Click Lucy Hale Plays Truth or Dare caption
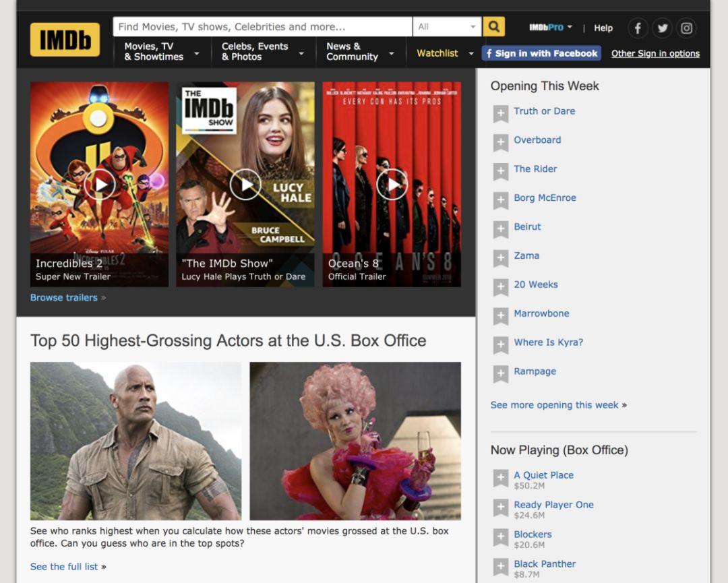The width and height of the screenshot is (728, 583). [x=243, y=276]
